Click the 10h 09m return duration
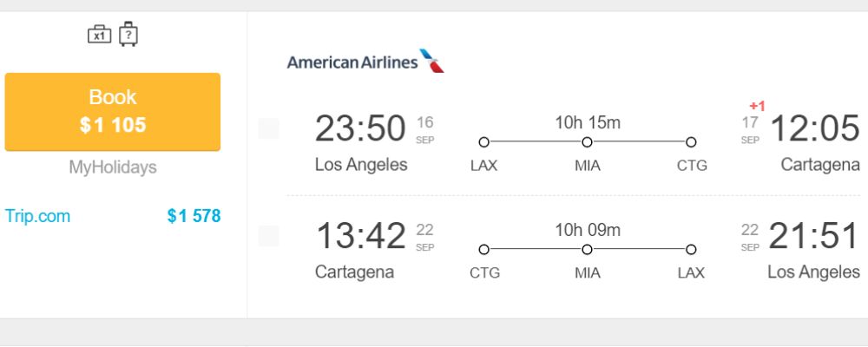Image resolution: width=868 pixels, height=347 pixels. [588, 230]
